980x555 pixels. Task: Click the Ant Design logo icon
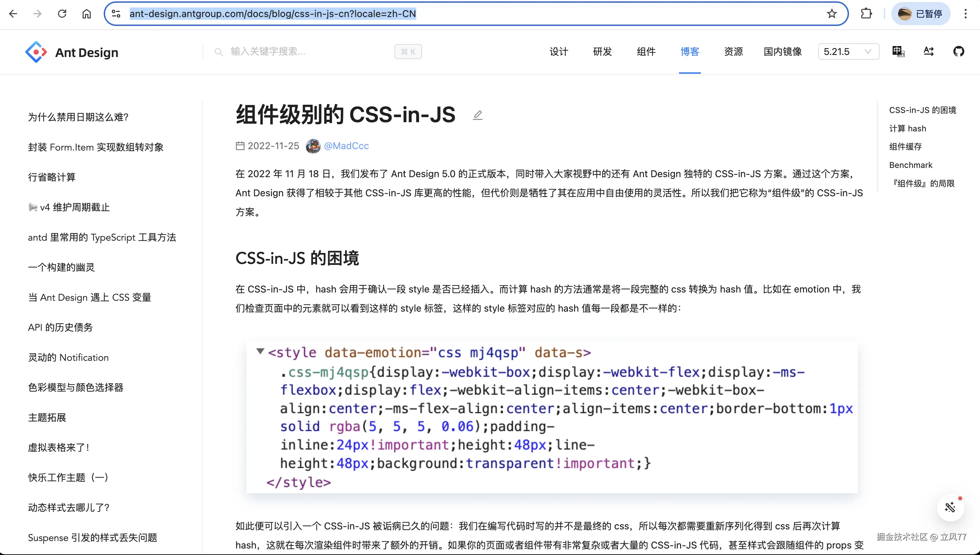click(x=36, y=52)
